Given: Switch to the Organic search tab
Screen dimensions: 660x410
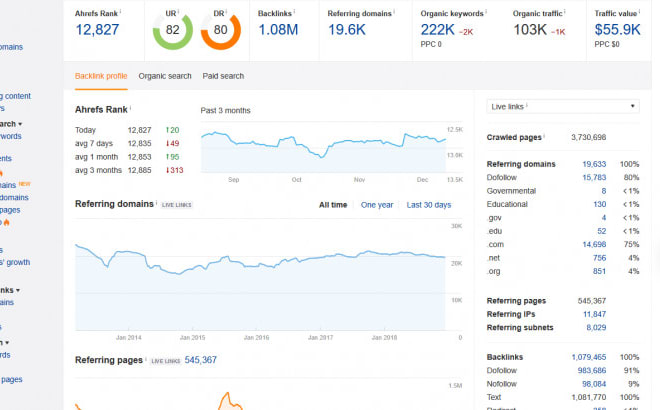Looking at the screenshot, I should click(165, 76).
